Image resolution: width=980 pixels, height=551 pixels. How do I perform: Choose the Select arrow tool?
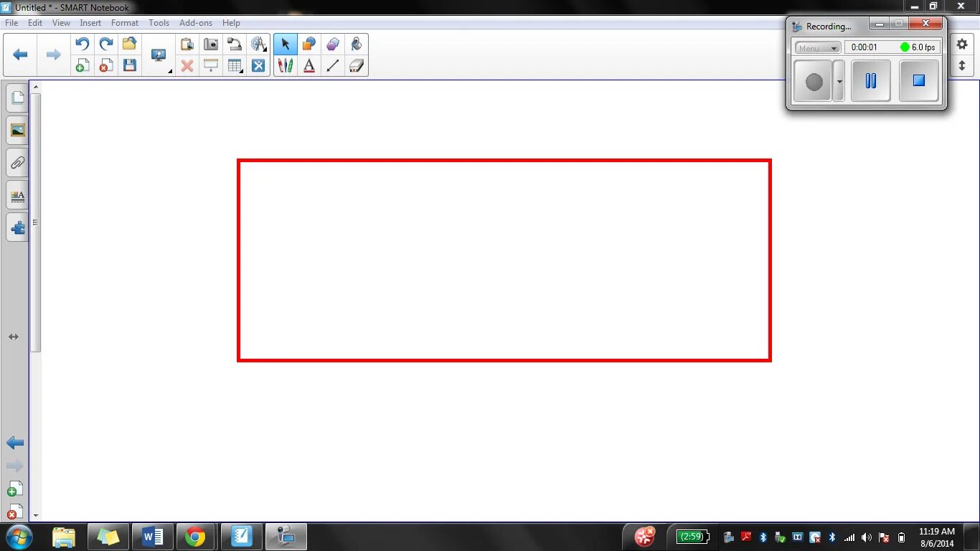tap(286, 44)
